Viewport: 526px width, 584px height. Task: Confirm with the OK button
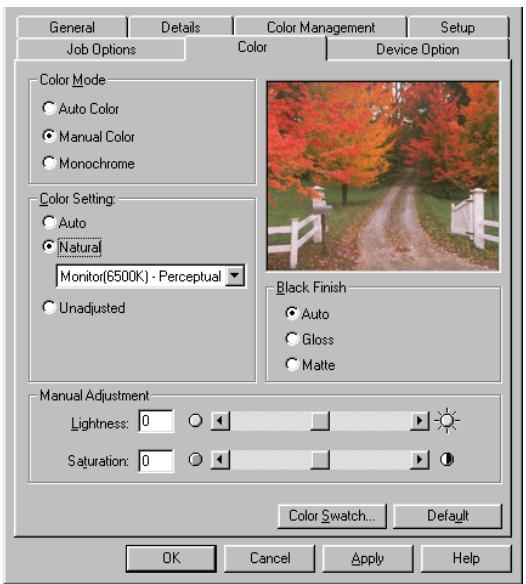coord(171,558)
